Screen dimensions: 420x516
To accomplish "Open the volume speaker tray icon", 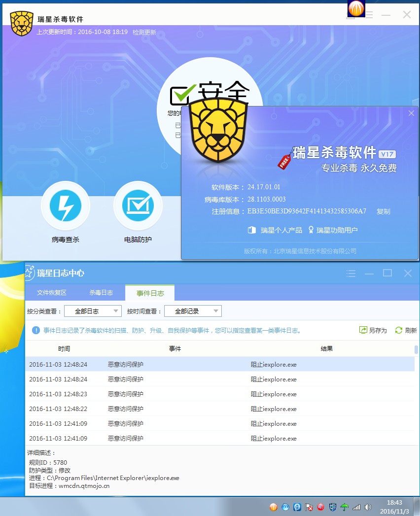I will click(368, 507).
